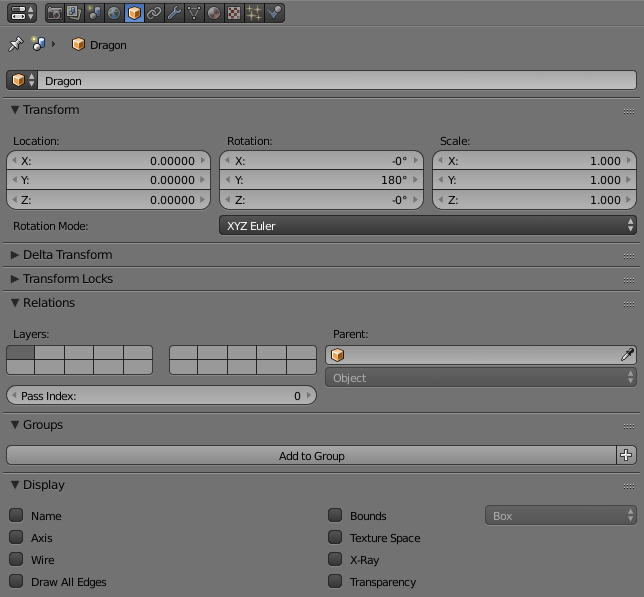Viewport: 644px width, 597px height.
Task: Enable Draw All Edges checkbox
Action: point(16,581)
